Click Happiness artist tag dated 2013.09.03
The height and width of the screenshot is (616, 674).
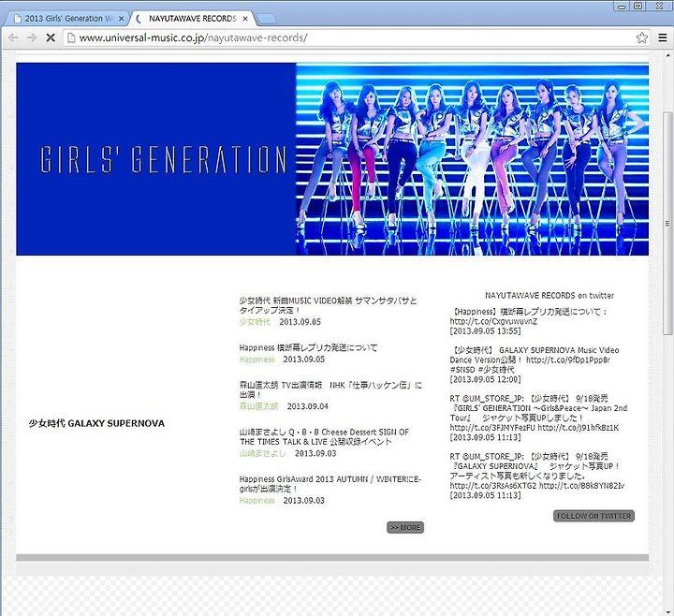[256, 500]
